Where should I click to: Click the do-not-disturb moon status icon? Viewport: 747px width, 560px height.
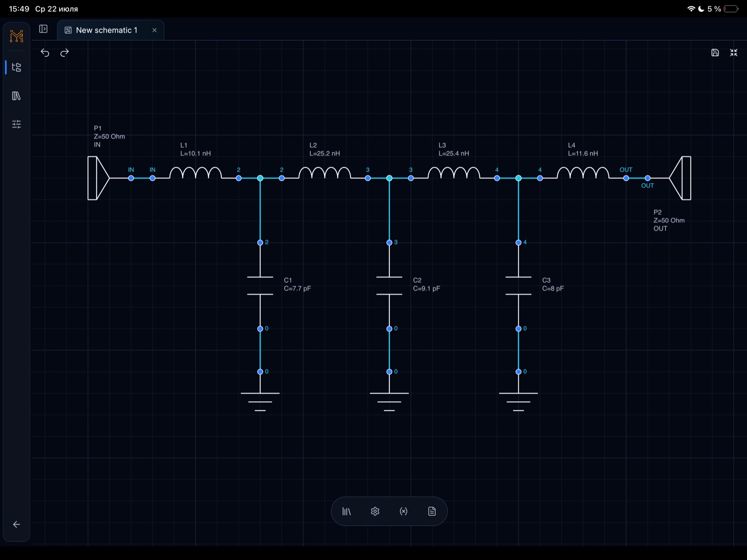[x=701, y=9]
